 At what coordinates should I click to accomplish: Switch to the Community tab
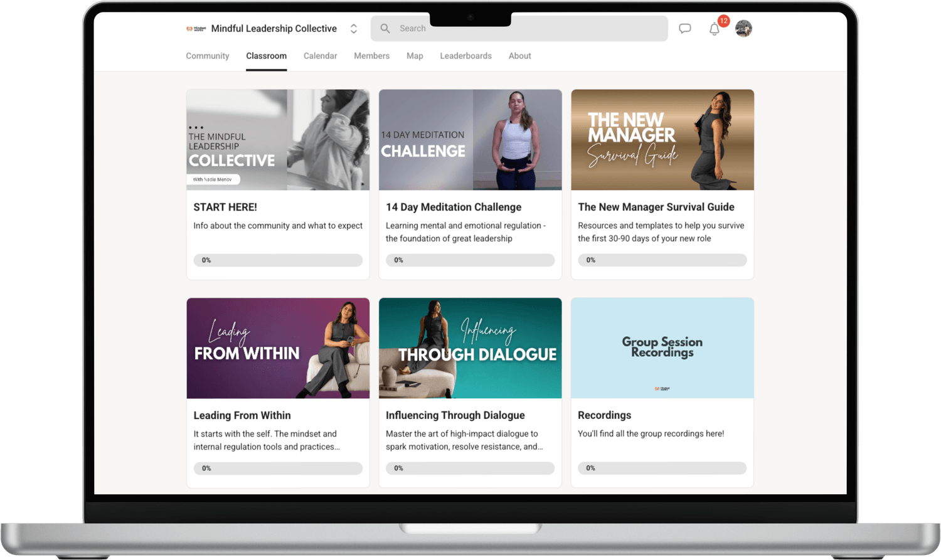coord(208,56)
